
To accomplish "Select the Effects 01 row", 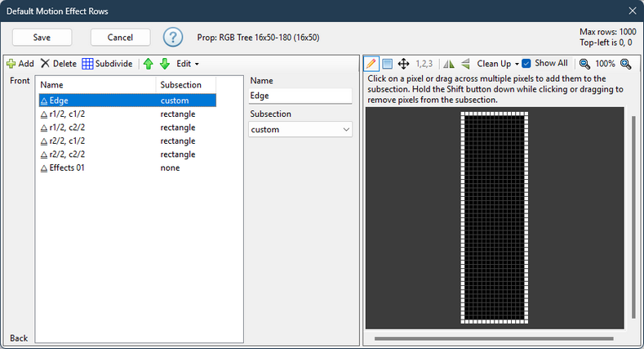I will (x=127, y=168).
